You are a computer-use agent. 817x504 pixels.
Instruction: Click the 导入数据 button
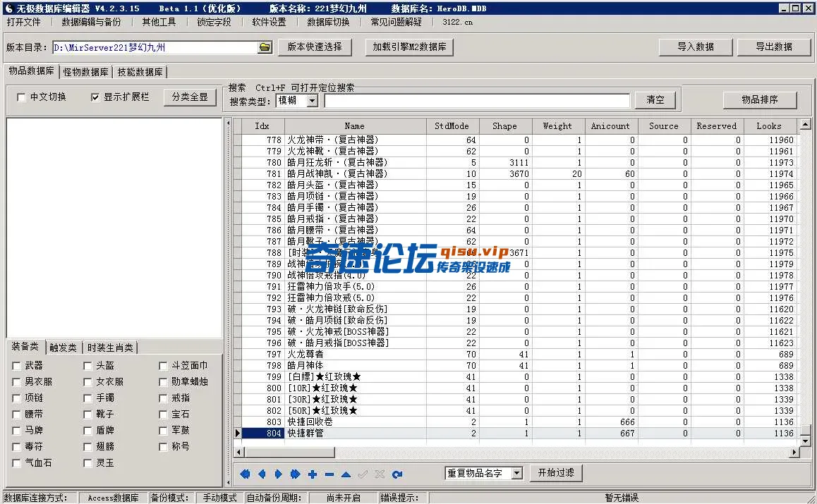click(x=696, y=47)
